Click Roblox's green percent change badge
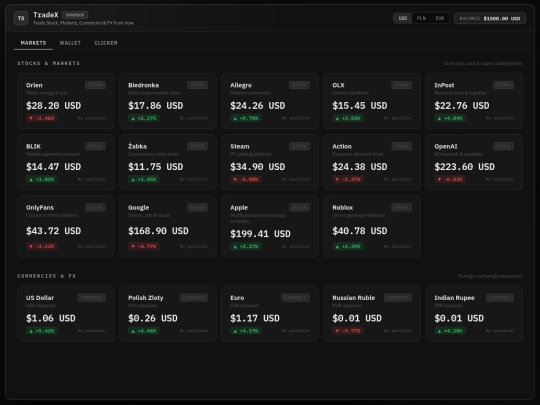The width and height of the screenshot is (540, 405). (348, 246)
